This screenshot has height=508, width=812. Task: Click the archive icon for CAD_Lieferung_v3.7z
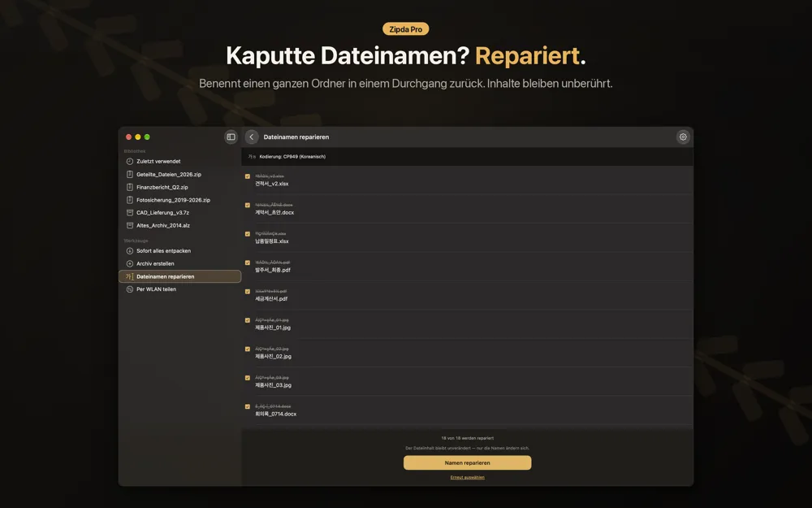pos(130,212)
